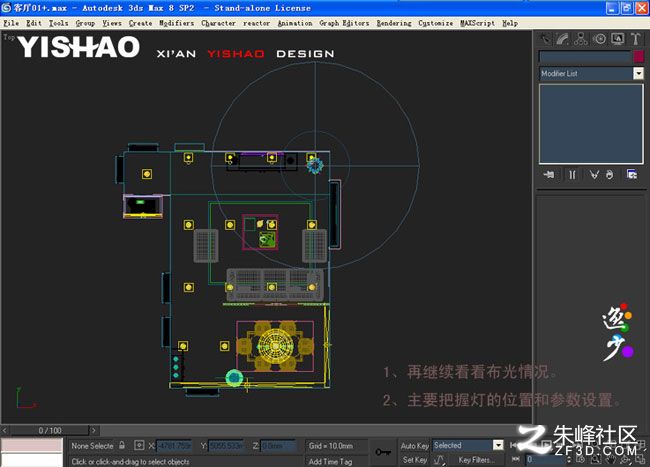Click the Set Keys key icon button
The image size is (650, 467).
coord(383,452)
